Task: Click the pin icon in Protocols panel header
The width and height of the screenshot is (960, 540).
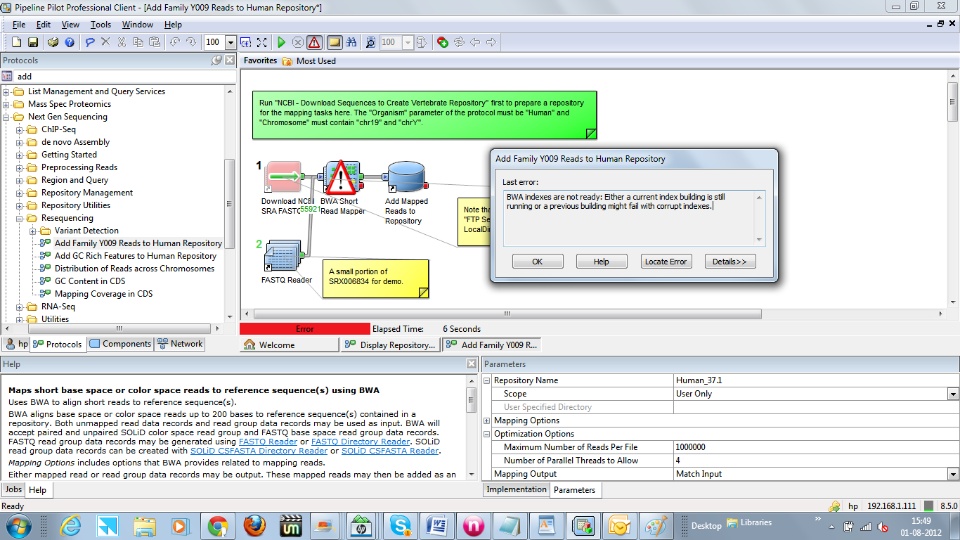Action: 216,60
